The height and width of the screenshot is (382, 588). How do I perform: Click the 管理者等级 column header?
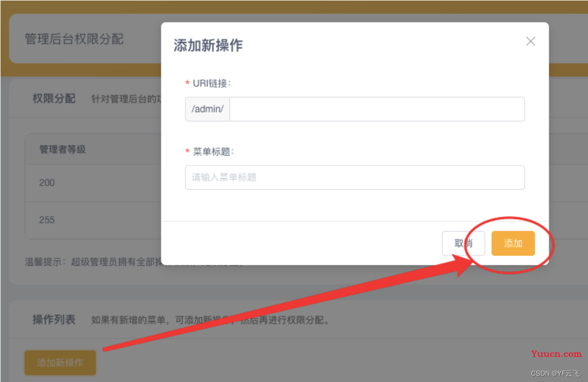tap(63, 149)
